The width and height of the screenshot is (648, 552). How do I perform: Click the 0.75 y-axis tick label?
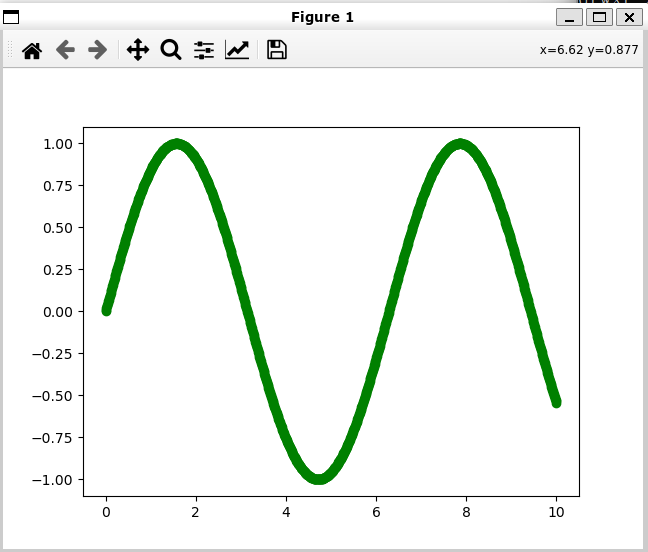(x=58, y=186)
